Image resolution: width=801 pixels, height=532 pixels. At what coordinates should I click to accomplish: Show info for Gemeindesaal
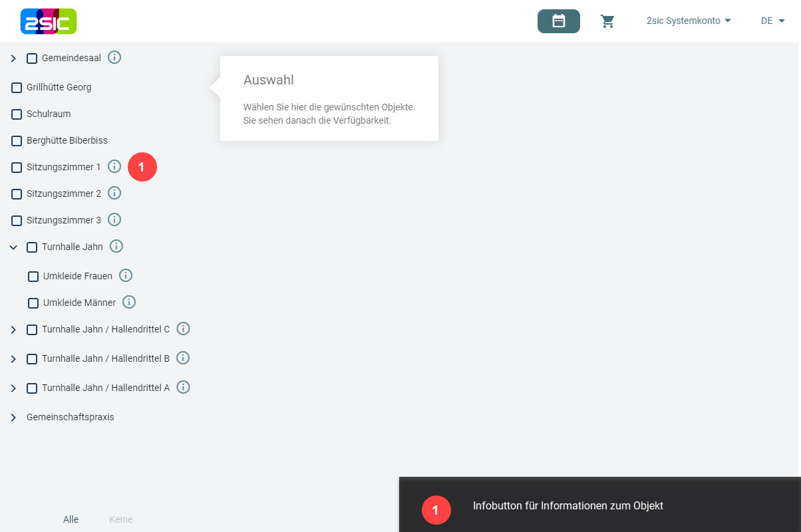114,58
